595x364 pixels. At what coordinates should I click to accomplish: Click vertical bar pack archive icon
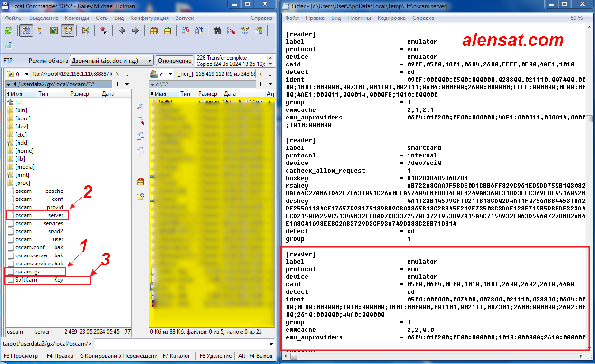click(140, 182)
